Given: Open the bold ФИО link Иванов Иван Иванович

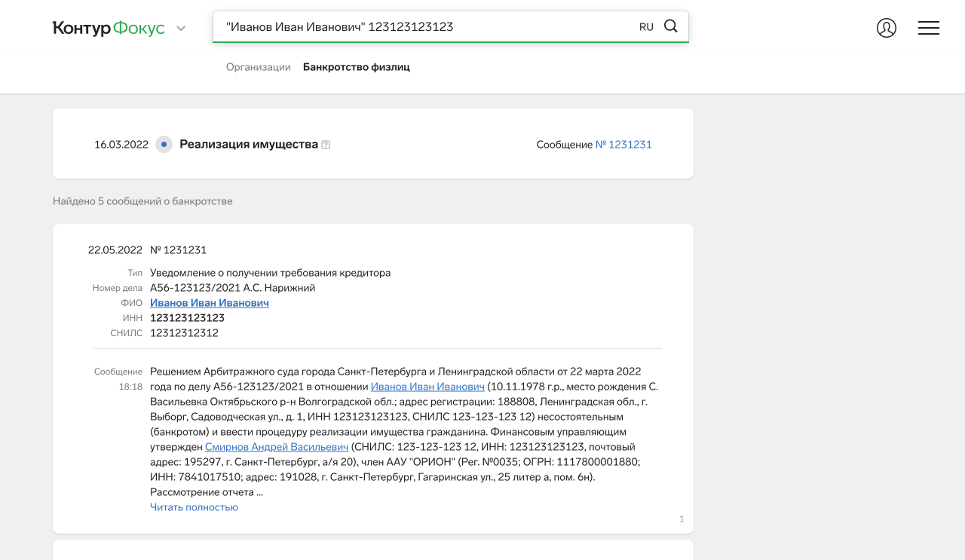Looking at the screenshot, I should [210, 303].
